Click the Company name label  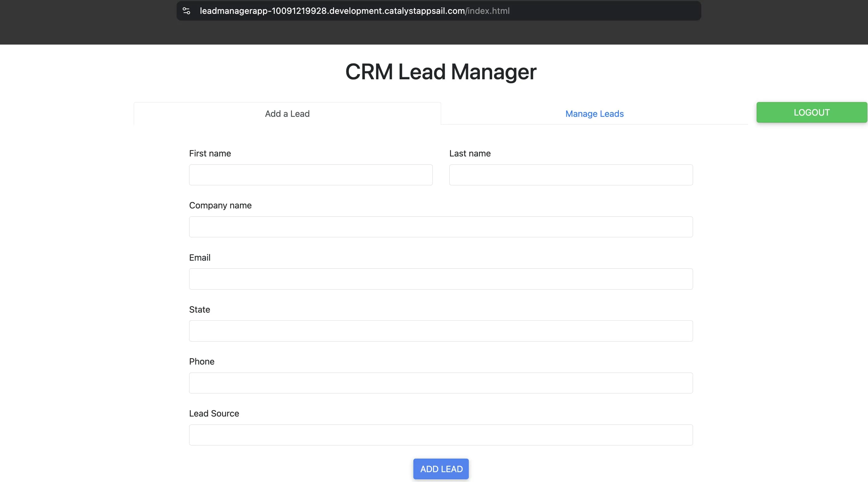click(x=220, y=205)
